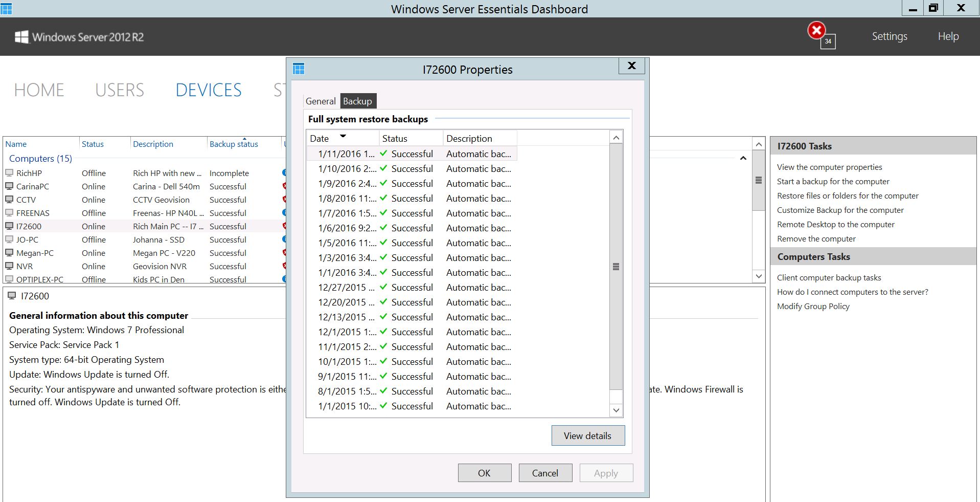Image resolution: width=980 pixels, height=502 pixels.
Task: Click Incomplete backup status for RichHP
Action: [229, 173]
